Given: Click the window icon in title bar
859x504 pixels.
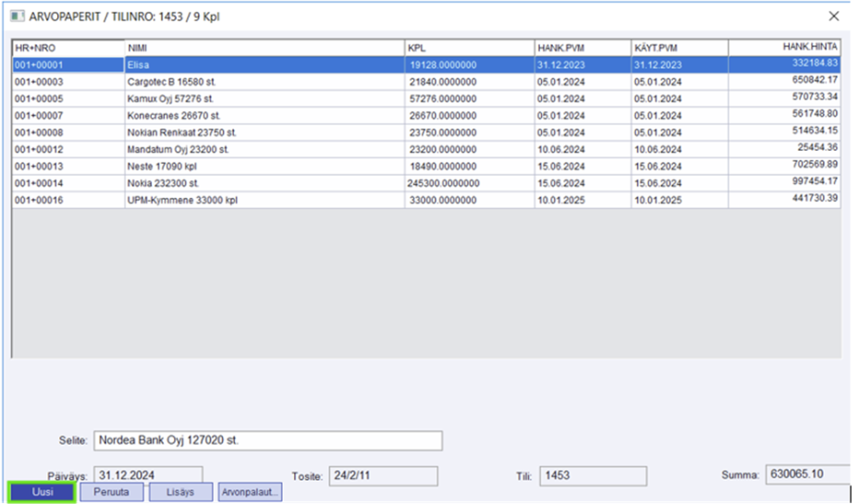Looking at the screenshot, I should tap(17, 17).
